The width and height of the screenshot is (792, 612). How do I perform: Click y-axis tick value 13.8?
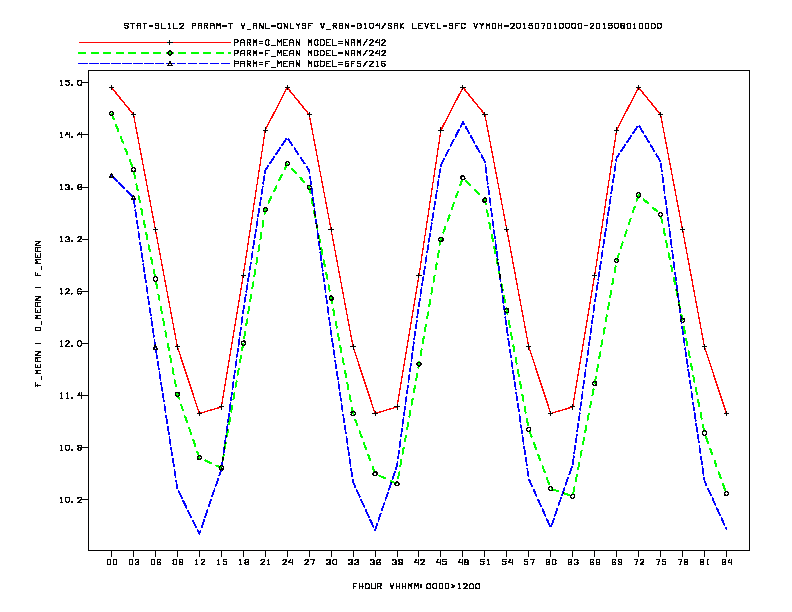(x=73, y=187)
